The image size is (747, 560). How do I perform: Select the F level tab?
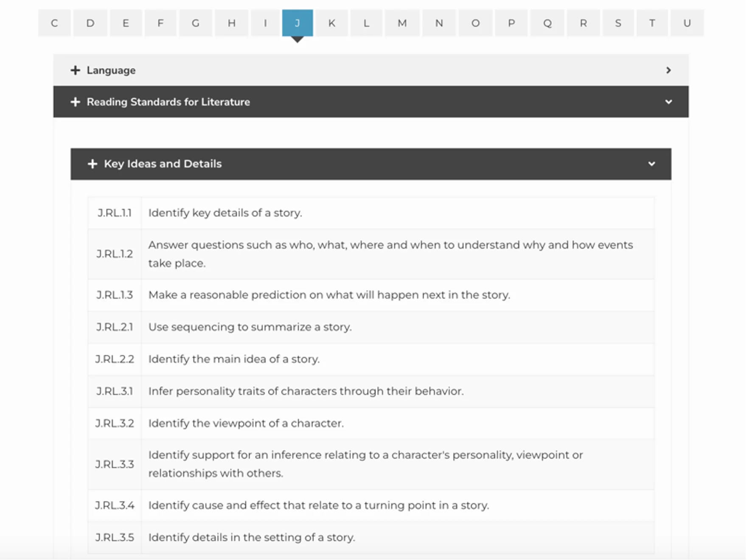[x=160, y=23]
